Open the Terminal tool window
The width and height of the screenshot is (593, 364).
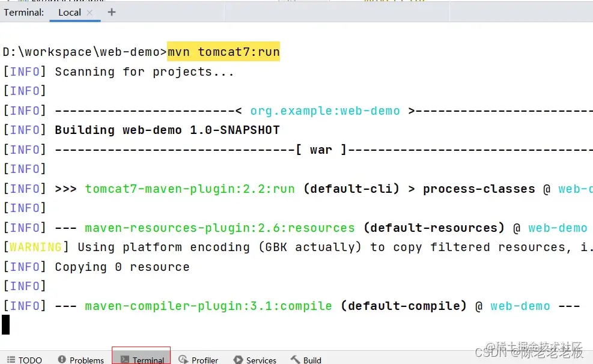[141, 356]
